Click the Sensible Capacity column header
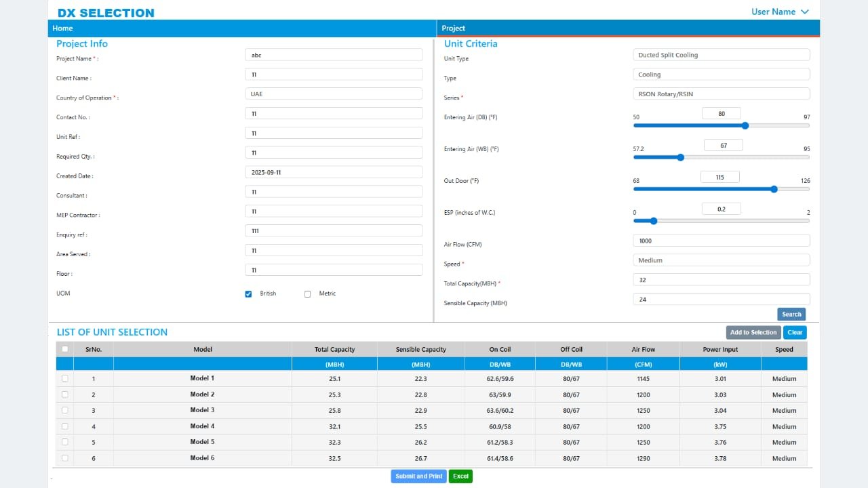The width and height of the screenshot is (868, 488). coord(421,350)
